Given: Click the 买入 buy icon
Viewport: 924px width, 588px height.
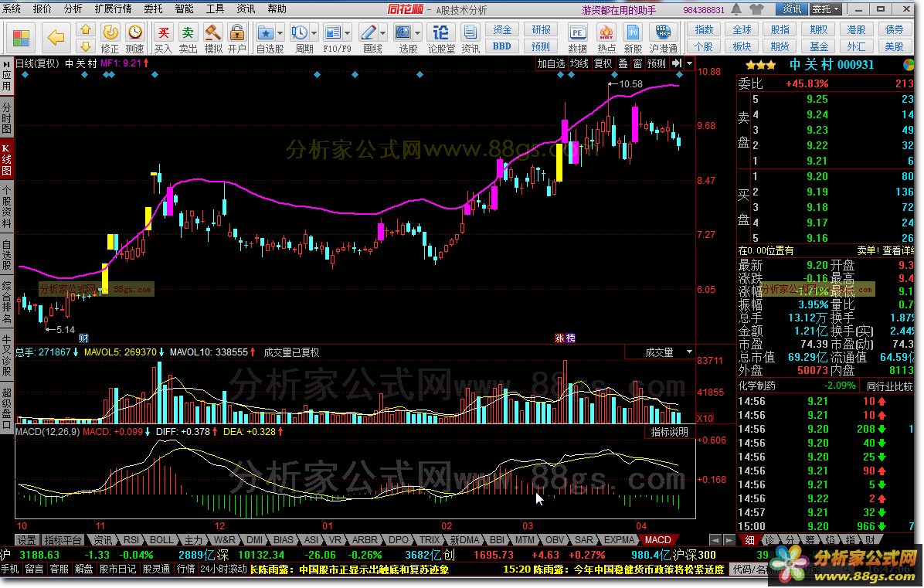Looking at the screenshot, I should coord(163,32).
